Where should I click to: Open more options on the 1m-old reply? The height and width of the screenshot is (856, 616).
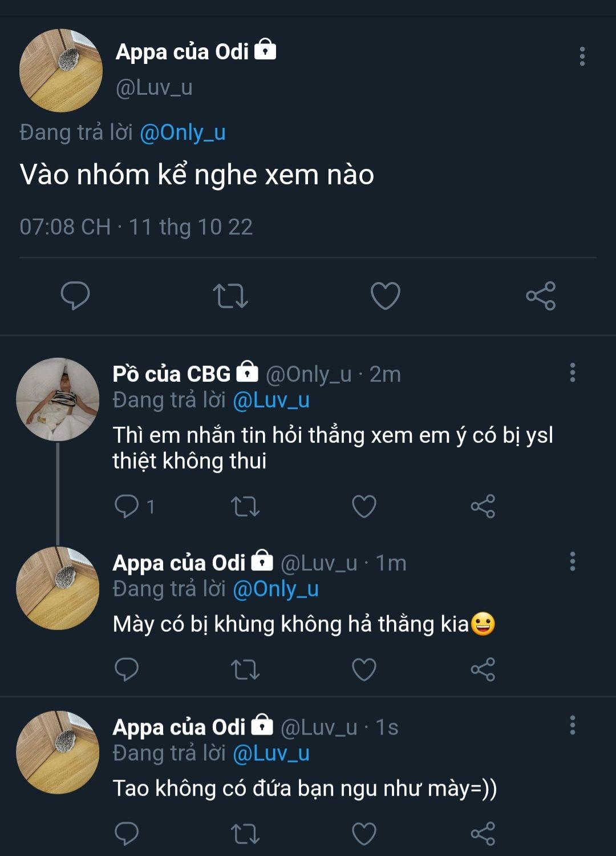(572, 562)
